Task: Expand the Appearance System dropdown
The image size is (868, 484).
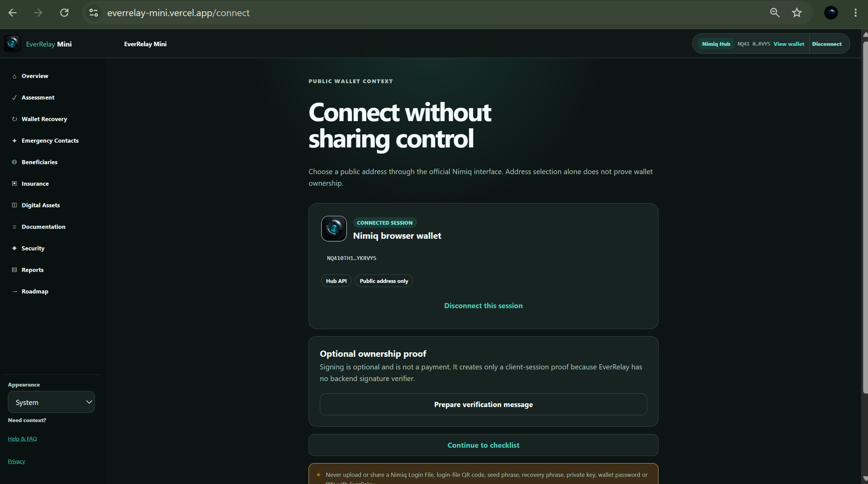Action: click(51, 402)
